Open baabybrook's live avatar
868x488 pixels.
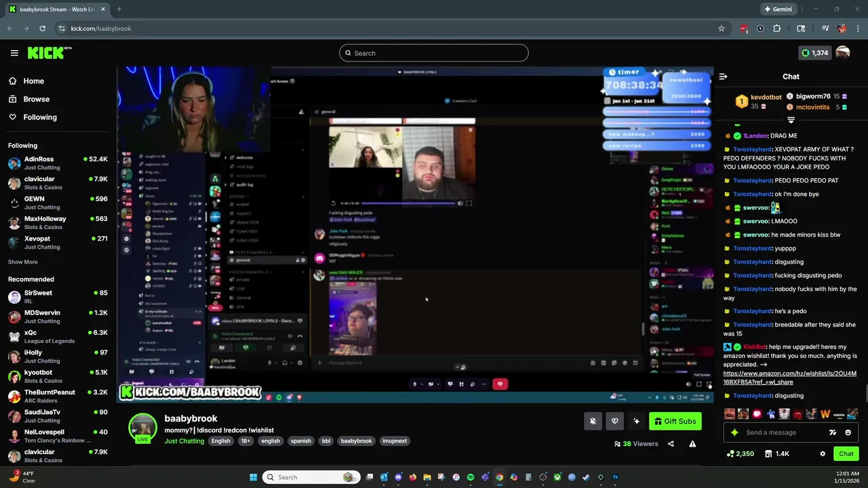(142, 428)
